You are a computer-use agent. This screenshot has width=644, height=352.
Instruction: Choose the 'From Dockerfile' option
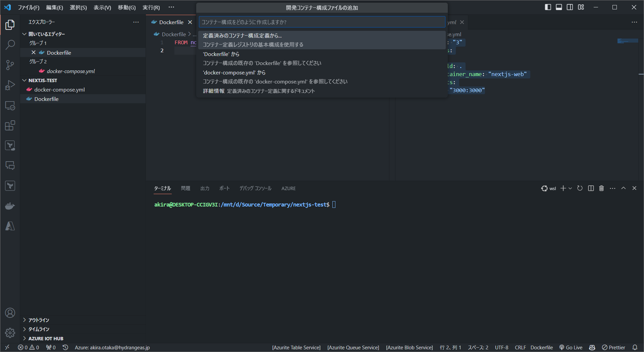tap(322, 59)
